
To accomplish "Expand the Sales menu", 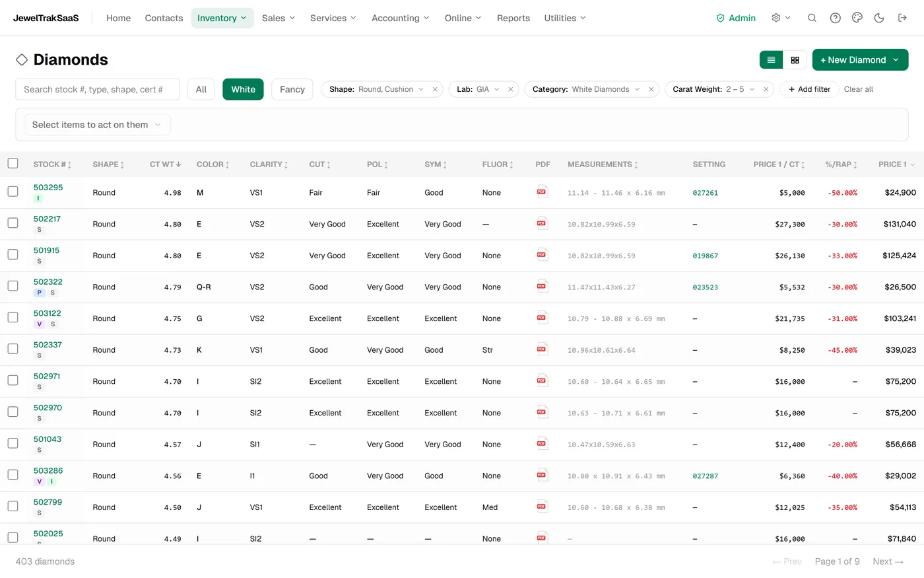I will (279, 18).
